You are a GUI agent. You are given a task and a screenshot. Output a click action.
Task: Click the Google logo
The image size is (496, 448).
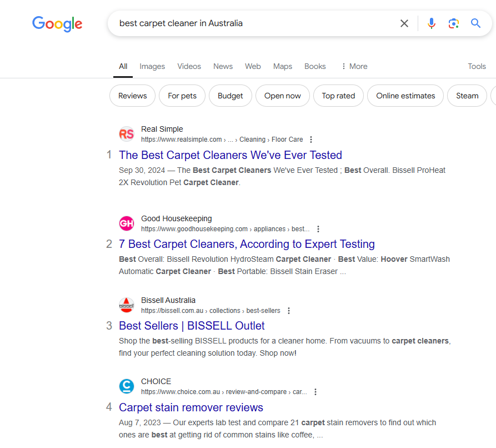click(x=57, y=24)
